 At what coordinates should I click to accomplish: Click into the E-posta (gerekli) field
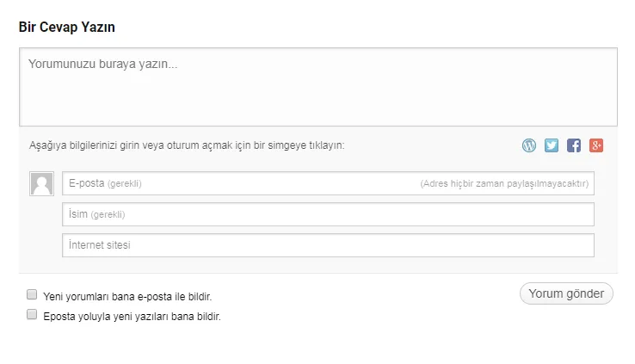(328, 183)
